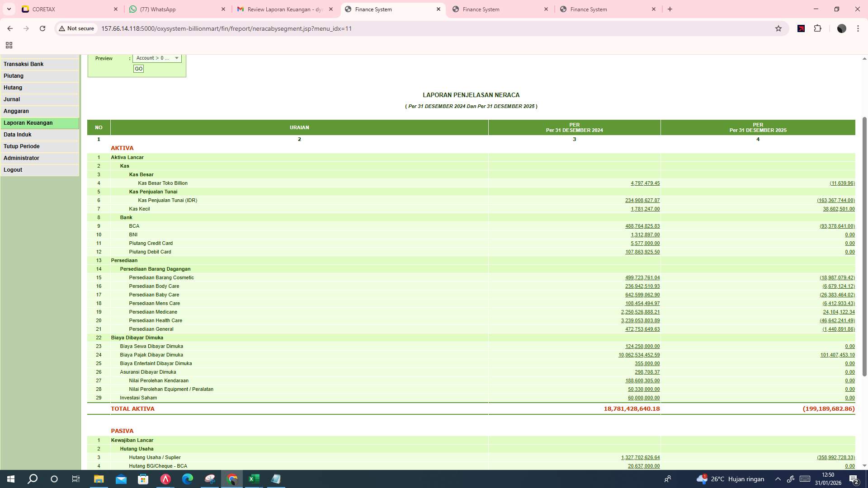This screenshot has width=868, height=488.
Task: Open the Chrome three-dot menu
Action: tap(858, 28)
